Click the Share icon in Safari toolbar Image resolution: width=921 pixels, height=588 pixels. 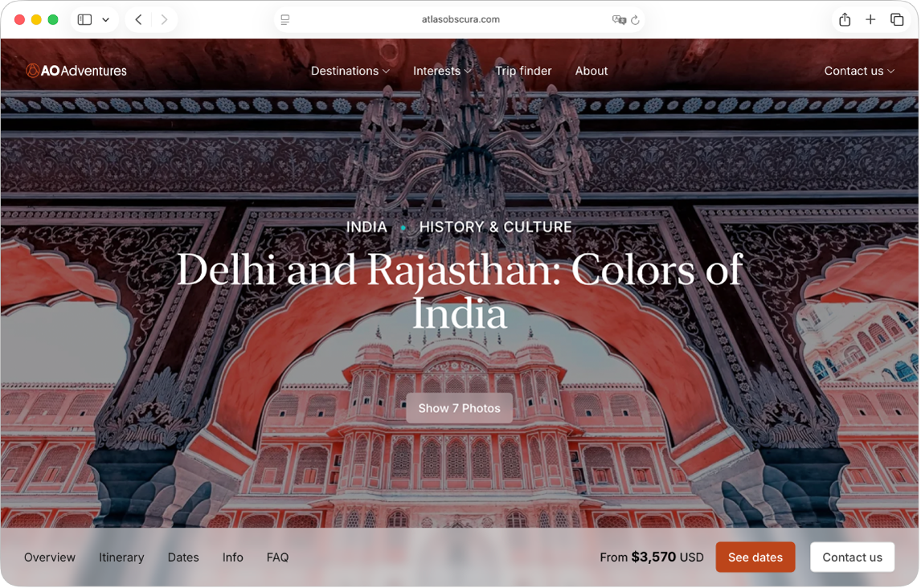845,19
